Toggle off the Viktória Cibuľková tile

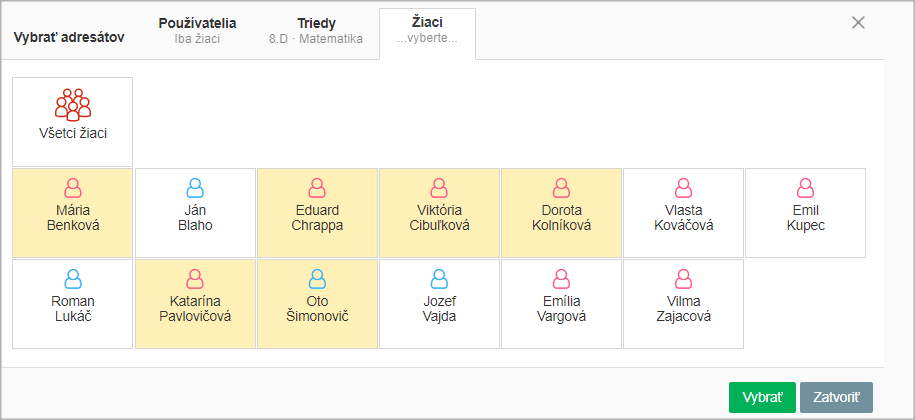439,213
